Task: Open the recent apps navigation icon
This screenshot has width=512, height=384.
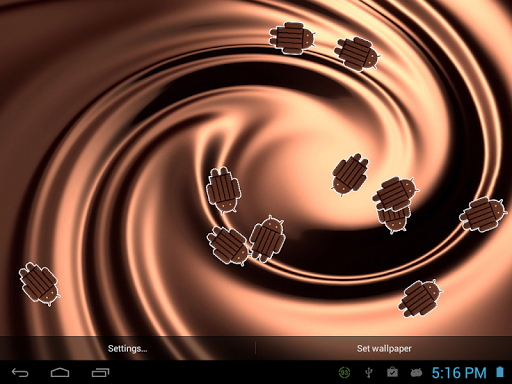Action: 101,372
